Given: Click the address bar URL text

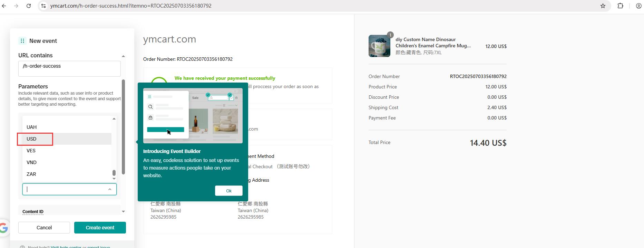Looking at the screenshot, I should pyautogui.click(x=131, y=6).
